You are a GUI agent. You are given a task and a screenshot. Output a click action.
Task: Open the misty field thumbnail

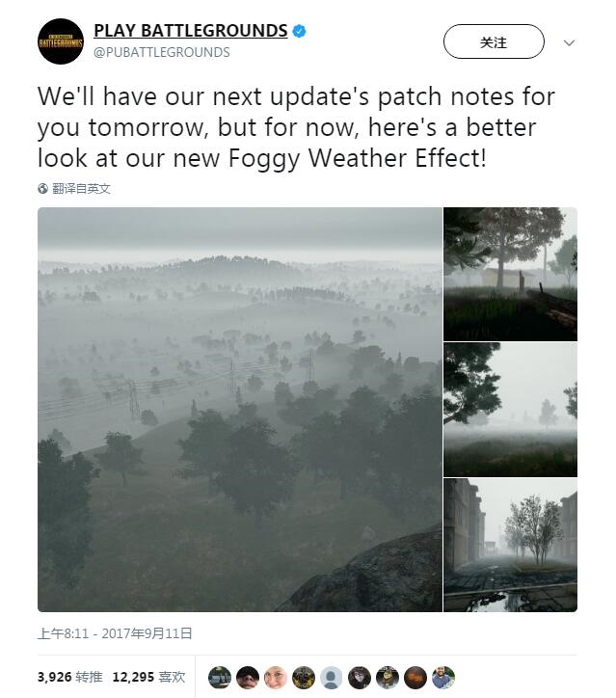(x=511, y=410)
